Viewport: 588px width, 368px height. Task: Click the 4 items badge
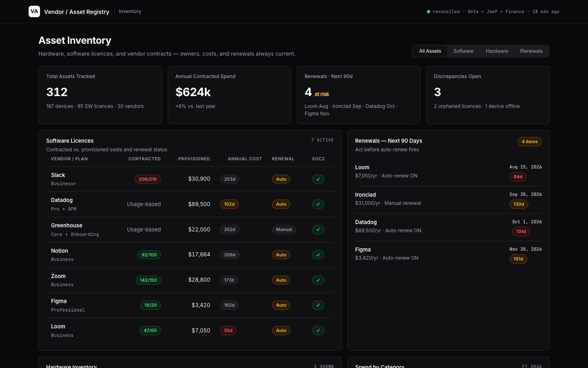[530, 141]
